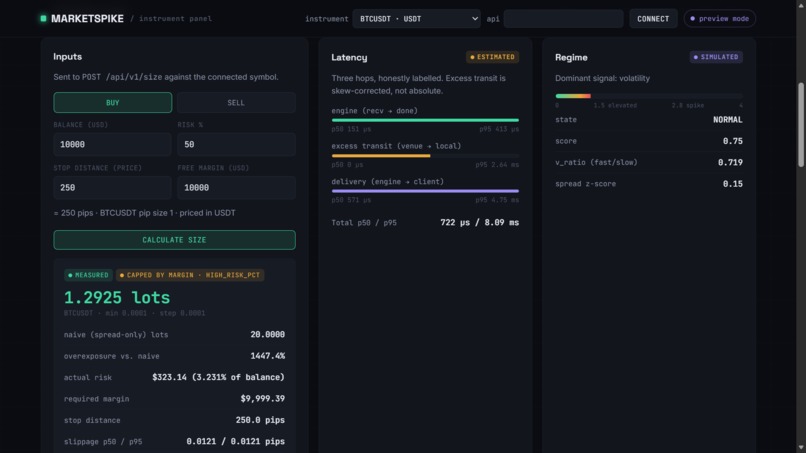This screenshot has height=453, width=806.
Task: Click the scrollbar down arrow
Action: [801, 448]
